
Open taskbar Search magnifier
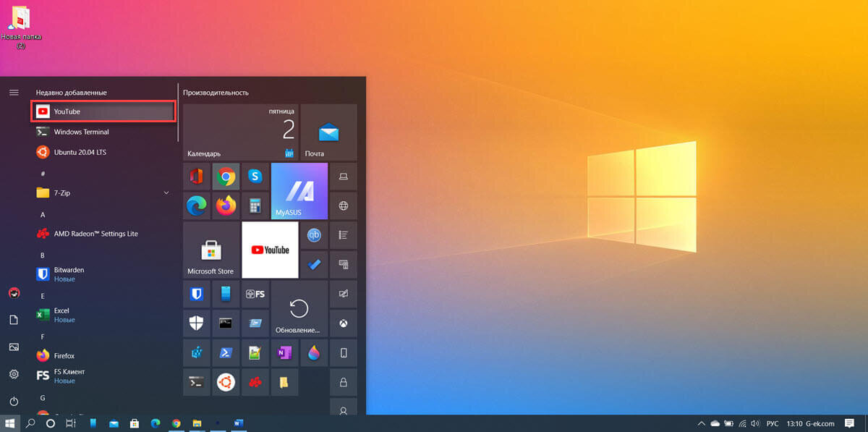[x=30, y=423]
